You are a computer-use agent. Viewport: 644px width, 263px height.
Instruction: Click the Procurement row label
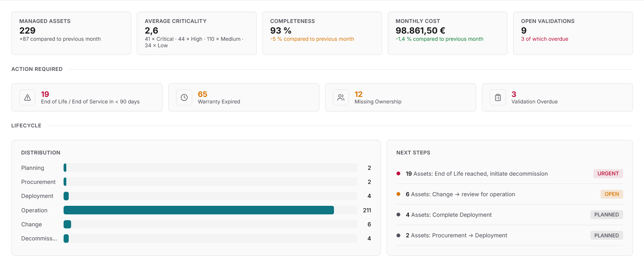(x=38, y=182)
